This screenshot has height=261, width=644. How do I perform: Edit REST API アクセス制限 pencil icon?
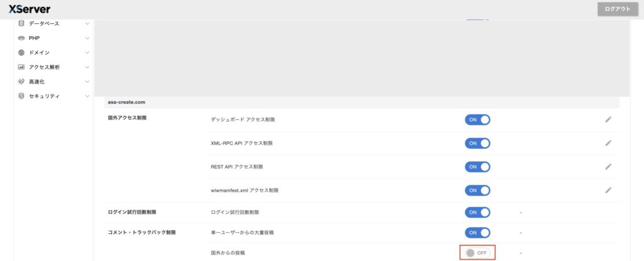(x=608, y=167)
